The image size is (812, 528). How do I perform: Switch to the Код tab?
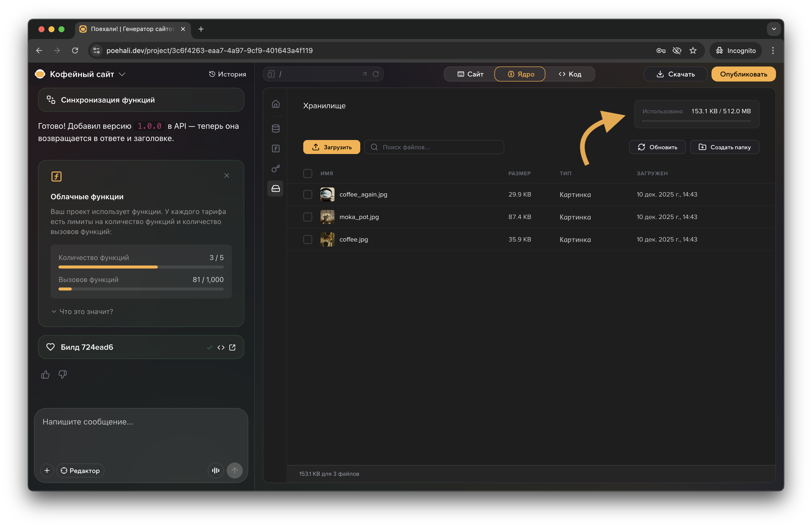pyautogui.click(x=569, y=74)
